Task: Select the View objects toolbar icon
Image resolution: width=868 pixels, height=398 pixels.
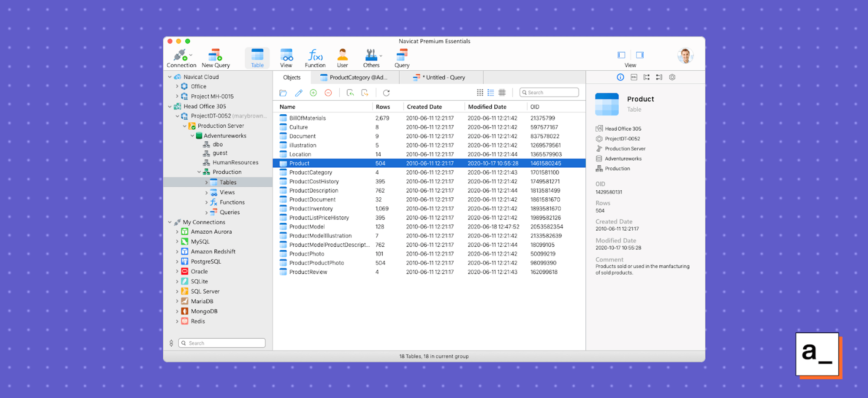Action: [286, 58]
